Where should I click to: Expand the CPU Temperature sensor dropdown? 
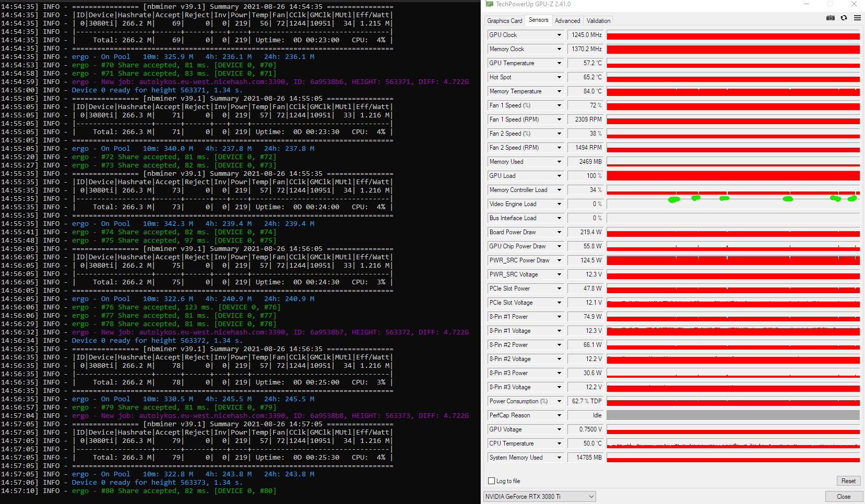(559, 443)
